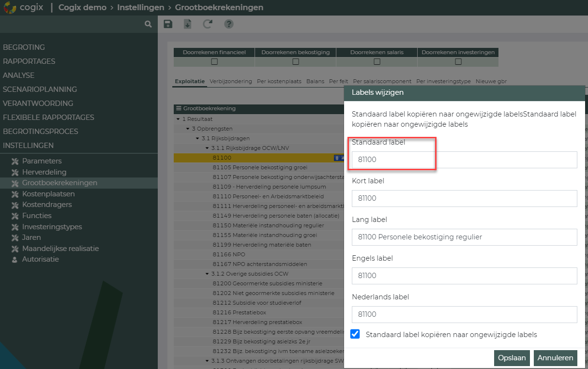Collapse 3.1.2 Overige subsidies OCW node

207,274
